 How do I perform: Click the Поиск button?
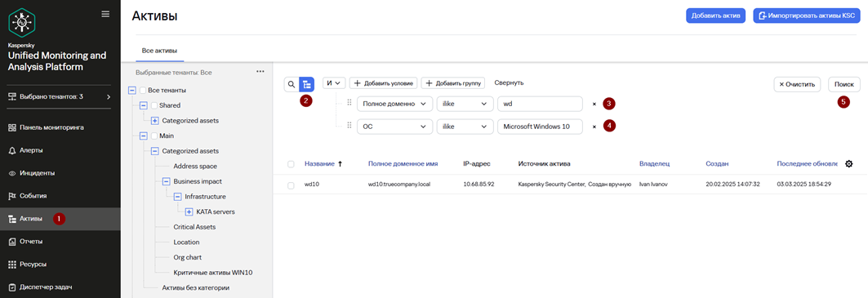point(844,84)
